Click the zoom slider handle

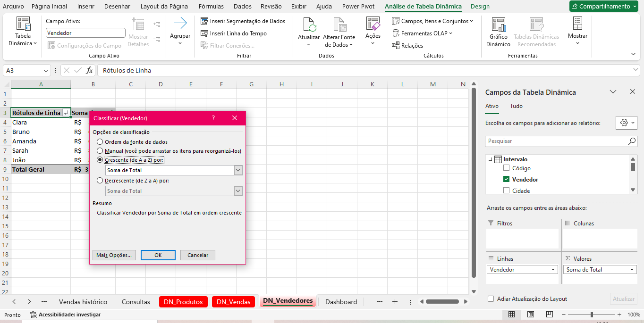592,315
